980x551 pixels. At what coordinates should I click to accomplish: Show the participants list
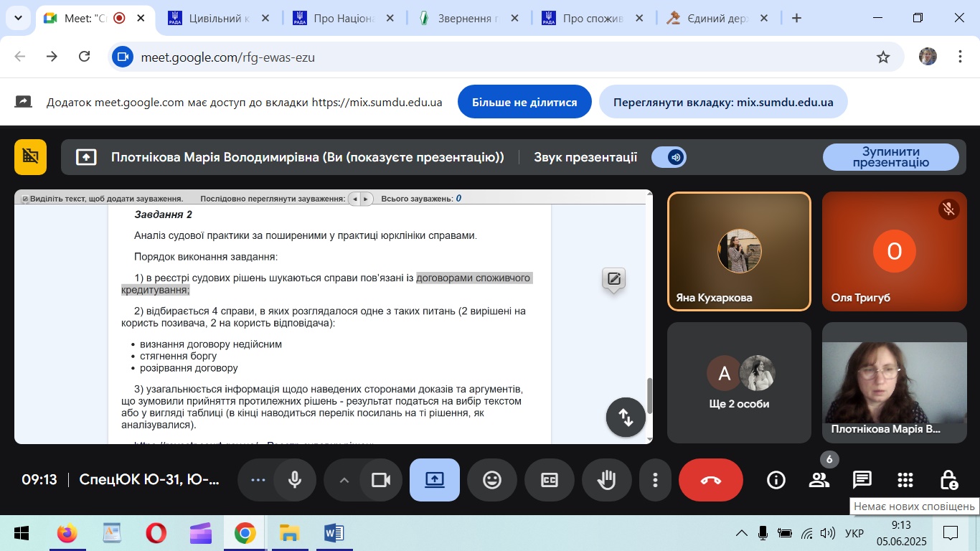click(819, 480)
